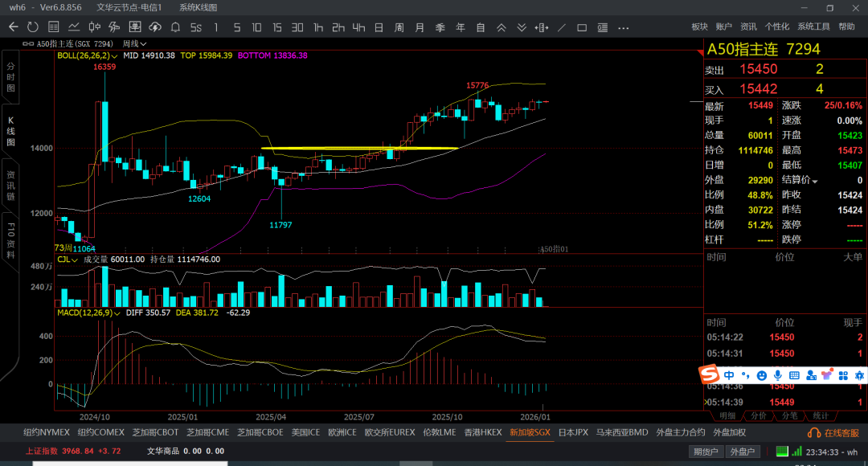Select the candlestick K-line chart icon
Screen dimensions: 868x466
(x=95, y=27)
